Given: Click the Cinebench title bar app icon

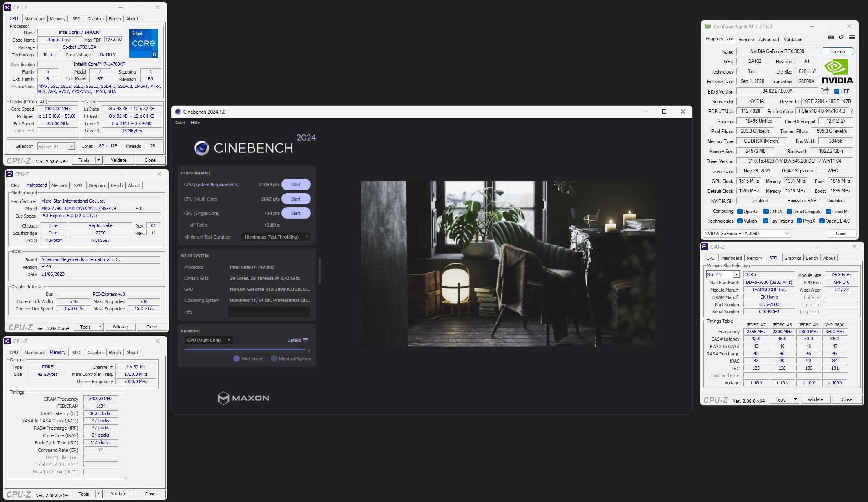Looking at the screenshot, I should click(x=178, y=112).
